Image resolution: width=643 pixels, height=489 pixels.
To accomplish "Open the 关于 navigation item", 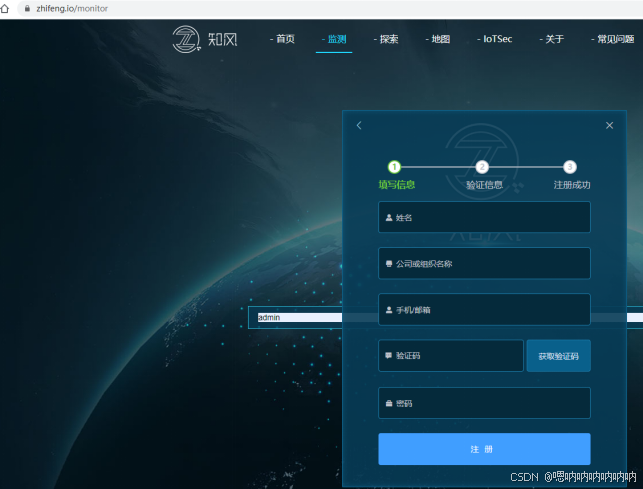I will click(x=552, y=39).
